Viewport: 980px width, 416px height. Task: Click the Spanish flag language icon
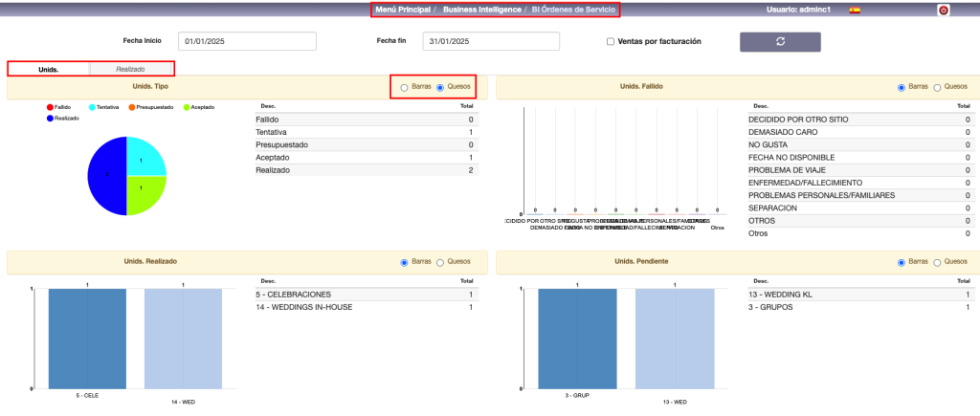(x=855, y=11)
